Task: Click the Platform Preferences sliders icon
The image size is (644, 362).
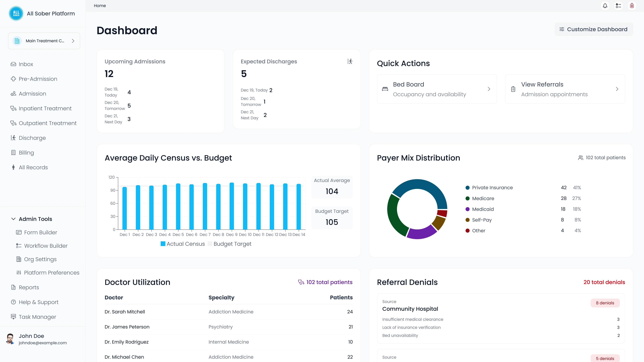Action: coord(19,273)
